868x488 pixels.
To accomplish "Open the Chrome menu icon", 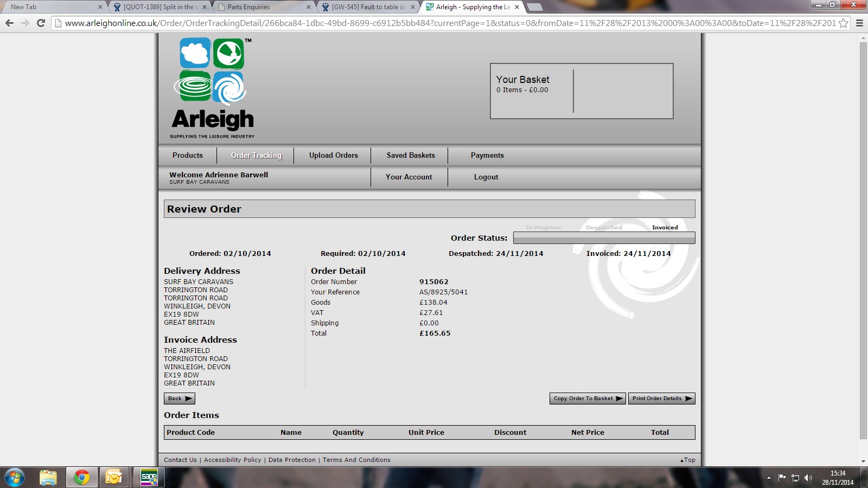I will click(859, 23).
